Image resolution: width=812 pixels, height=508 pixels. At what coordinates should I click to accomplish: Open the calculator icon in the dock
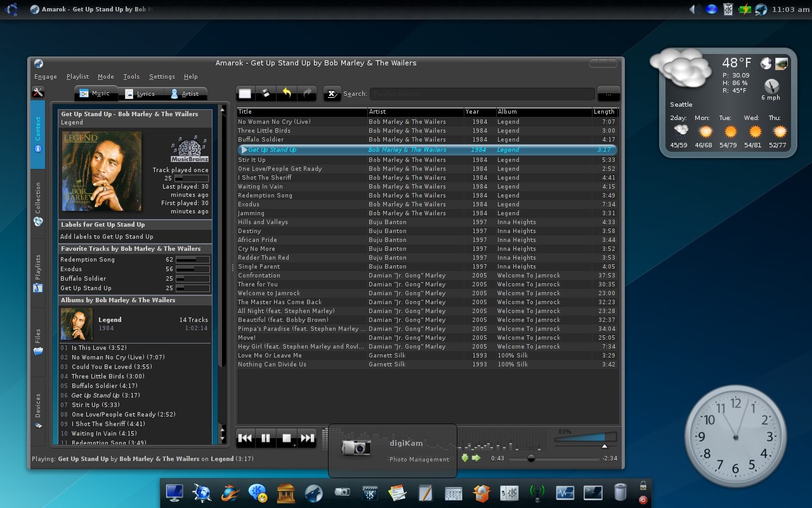(x=454, y=493)
